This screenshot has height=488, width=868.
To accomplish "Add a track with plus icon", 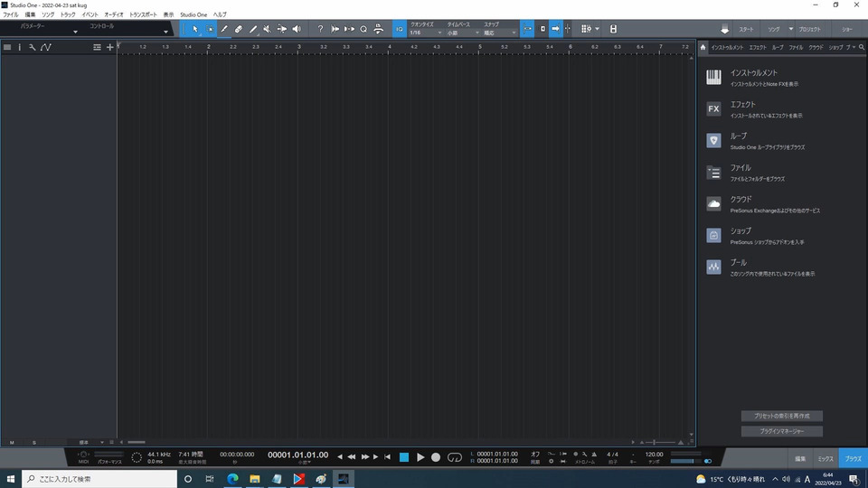I will click(x=109, y=47).
